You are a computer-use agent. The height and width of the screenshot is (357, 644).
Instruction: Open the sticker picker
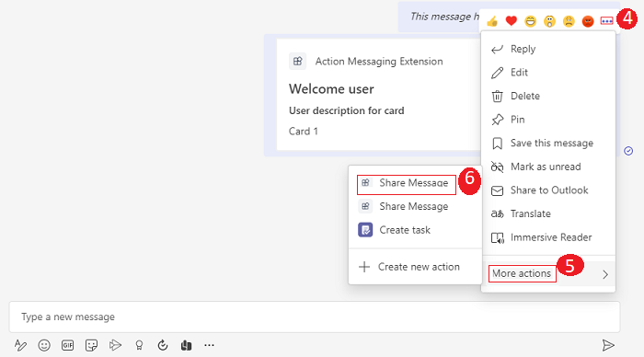91,345
